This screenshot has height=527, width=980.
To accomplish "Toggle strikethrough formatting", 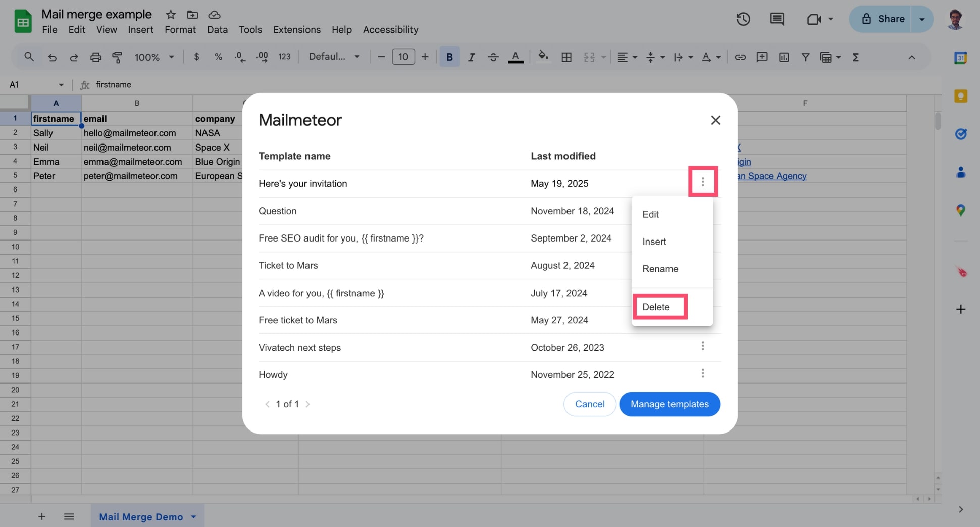I will click(x=493, y=57).
